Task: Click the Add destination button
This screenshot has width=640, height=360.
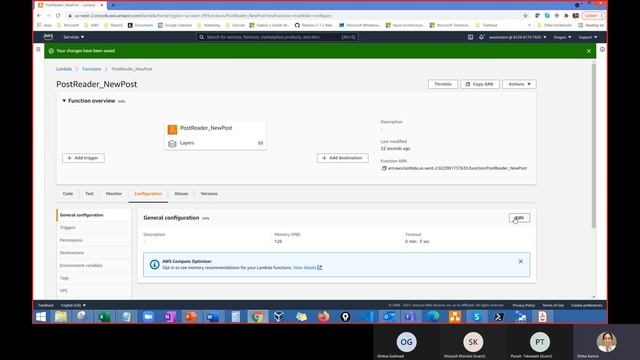Action: 342,158
